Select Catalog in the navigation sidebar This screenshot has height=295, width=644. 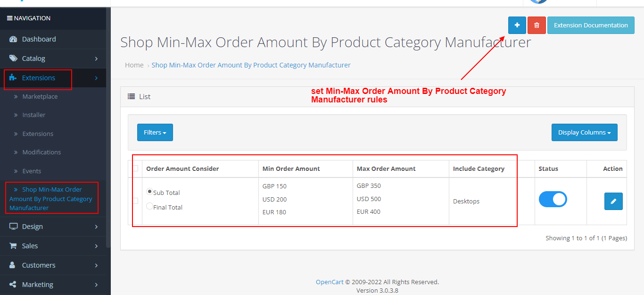tap(33, 58)
